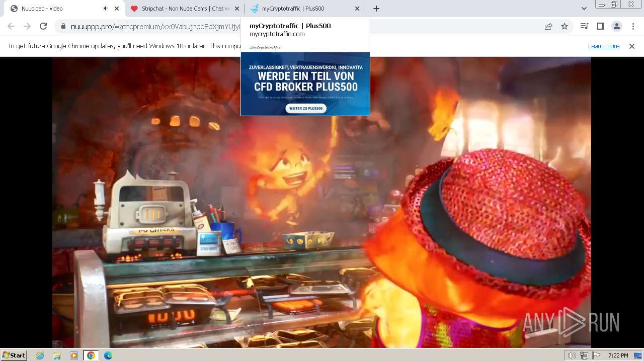Close the myCryptotraffic tab

click(x=357, y=9)
